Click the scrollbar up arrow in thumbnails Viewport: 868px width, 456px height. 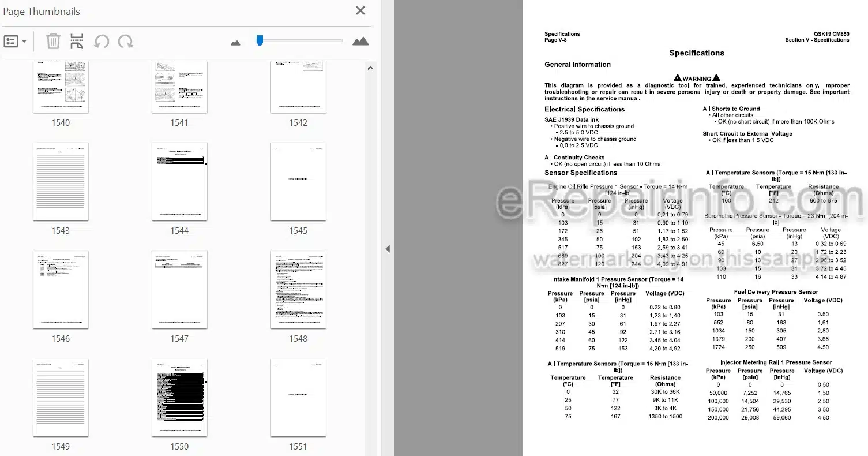370,68
